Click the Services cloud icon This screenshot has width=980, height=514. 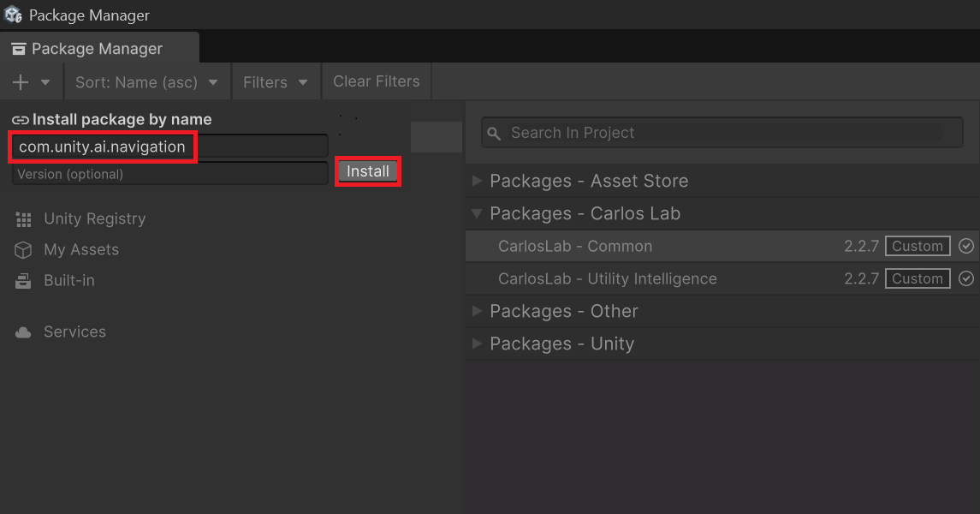coord(23,332)
